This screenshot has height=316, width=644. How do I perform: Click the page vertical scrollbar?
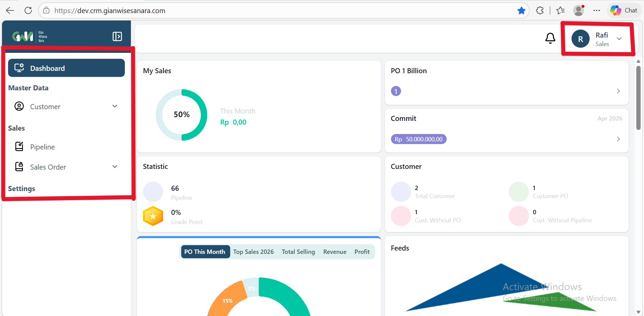tap(638, 97)
